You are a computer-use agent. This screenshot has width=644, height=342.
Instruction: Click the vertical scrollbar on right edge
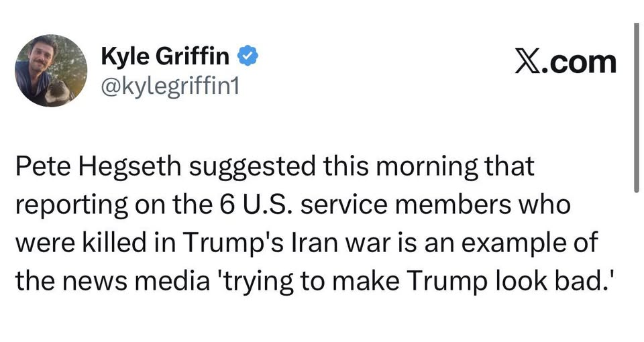click(x=636, y=107)
